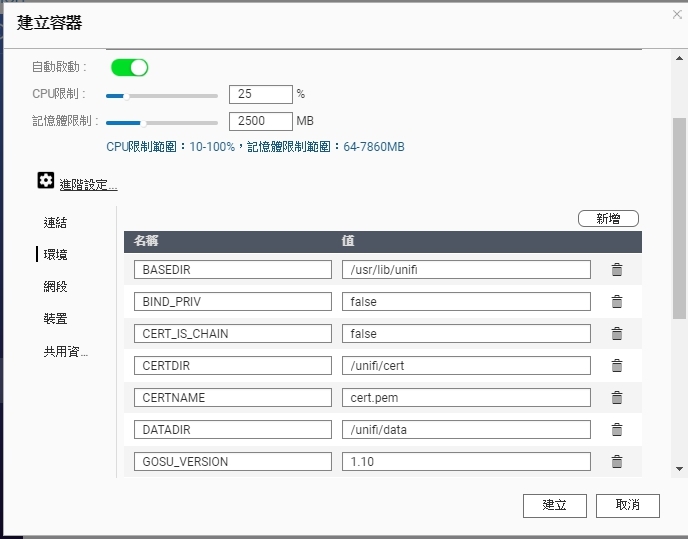The width and height of the screenshot is (688, 539).
Task: Open the 共用資... shared folder tab
Action: pos(65,352)
